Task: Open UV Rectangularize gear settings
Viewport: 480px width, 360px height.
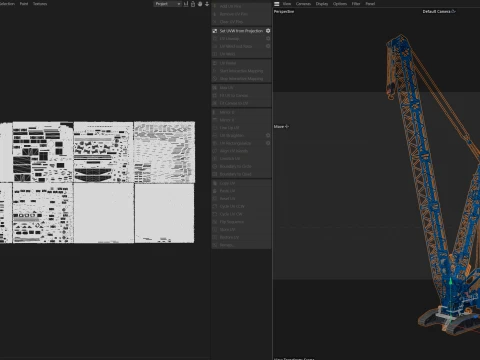Action: pos(268,143)
